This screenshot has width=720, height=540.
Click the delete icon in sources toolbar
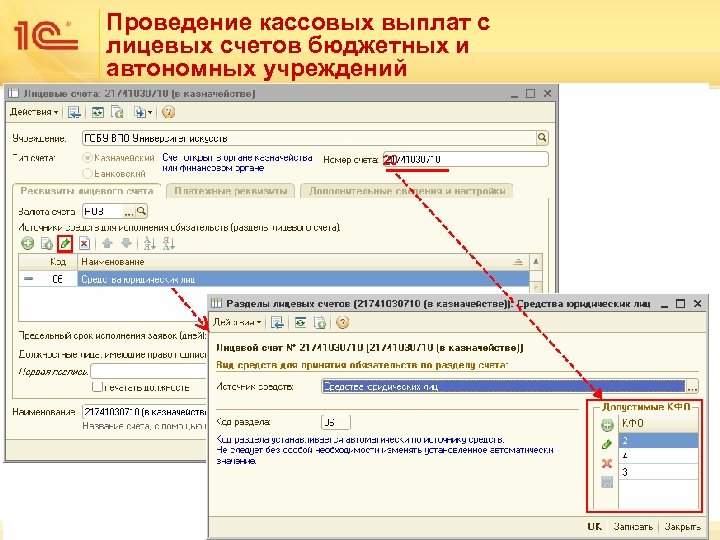pos(84,243)
